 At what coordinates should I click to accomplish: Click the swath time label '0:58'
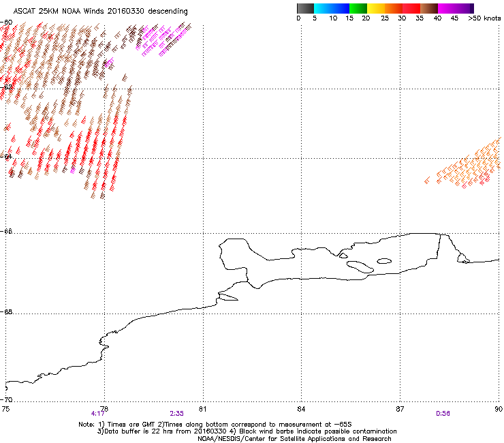(x=443, y=414)
